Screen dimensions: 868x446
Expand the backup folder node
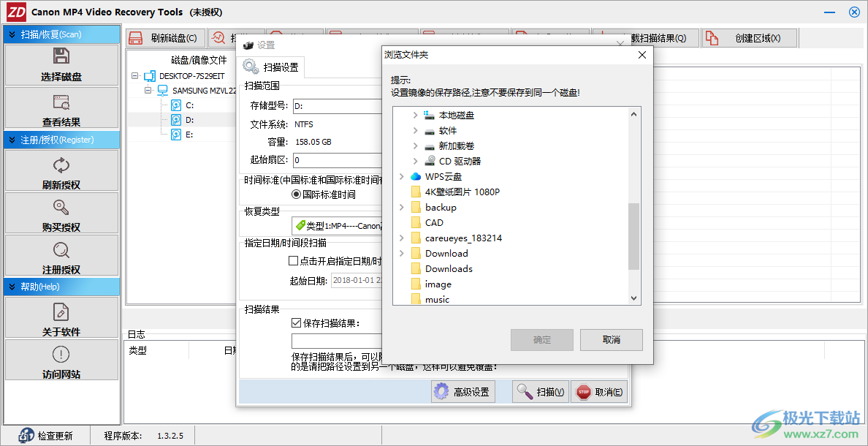click(401, 207)
